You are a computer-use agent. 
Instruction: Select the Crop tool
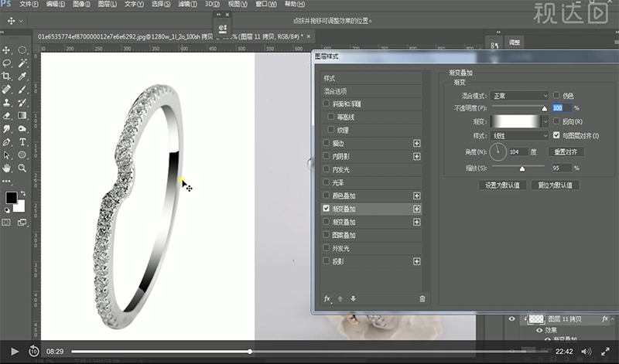click(6, 76)
